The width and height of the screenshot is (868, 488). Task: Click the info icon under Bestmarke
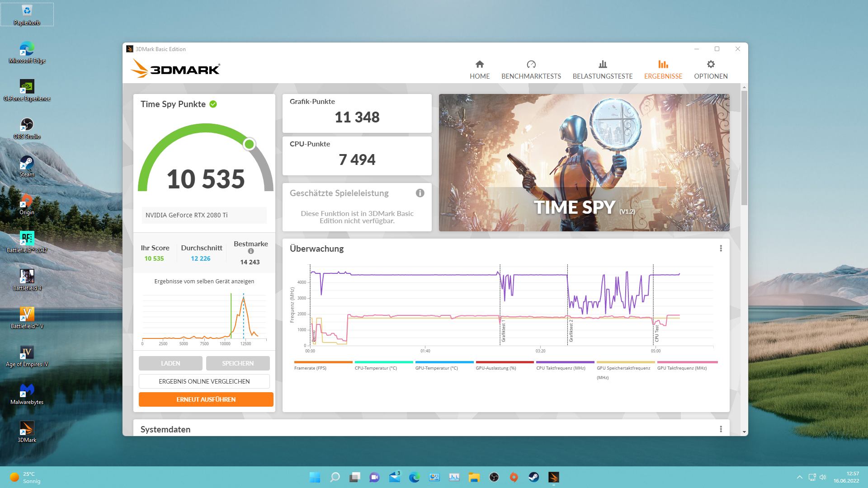point(251,252)
